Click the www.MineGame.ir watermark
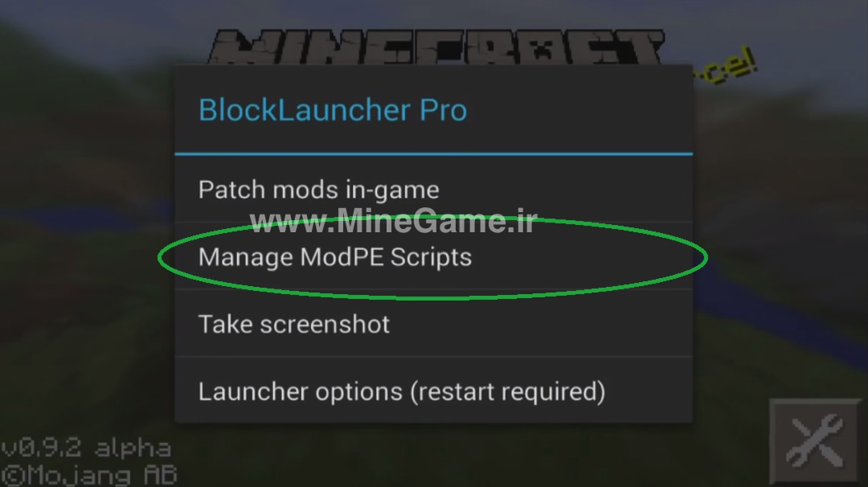The image size is (868, 487). click(x=394, y=221)
